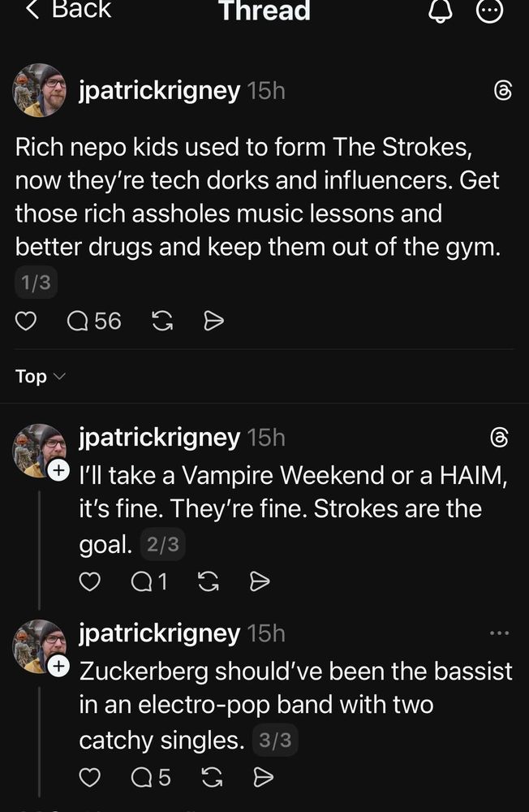Repost the Rich nepo kids post
Image resolution: width=529 pixels, height=812 pixels.
(x=162, y=321)
